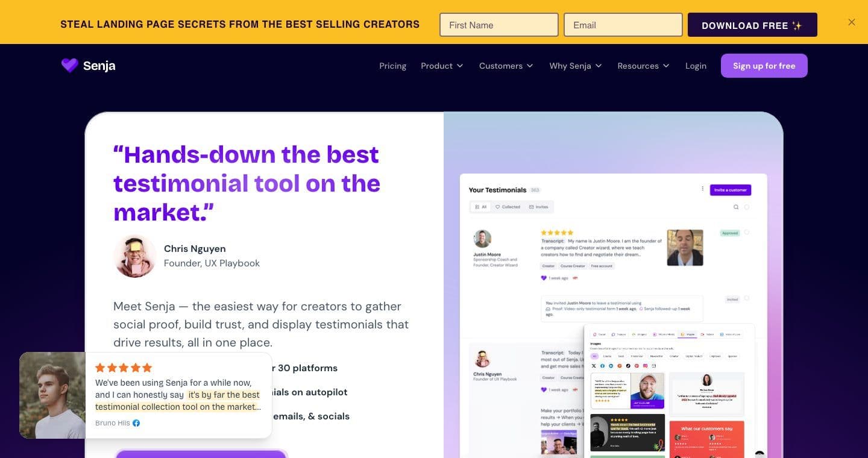Click the "Meet Senja" description paragraph
The width and height of the screenshot is (868, 458).
[261, 324]
